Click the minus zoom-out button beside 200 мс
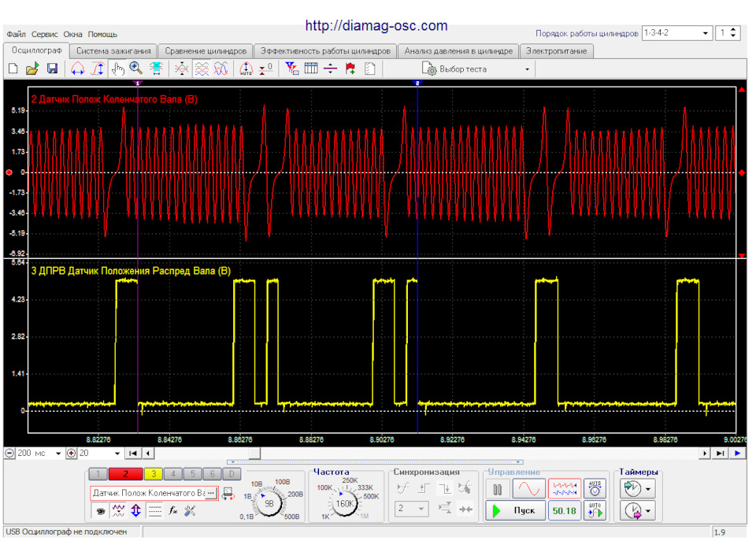The height and width of the screenshot is (541, 756). 9,454
